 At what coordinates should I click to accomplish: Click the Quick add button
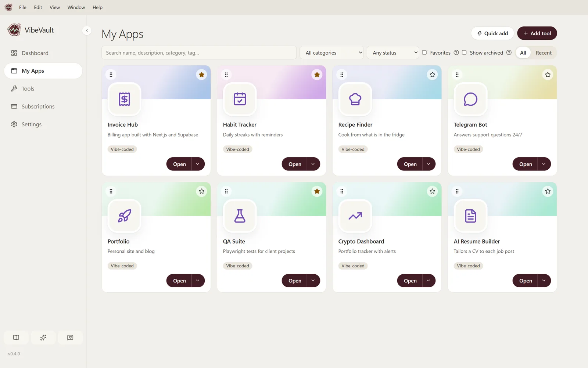(492, 33)
